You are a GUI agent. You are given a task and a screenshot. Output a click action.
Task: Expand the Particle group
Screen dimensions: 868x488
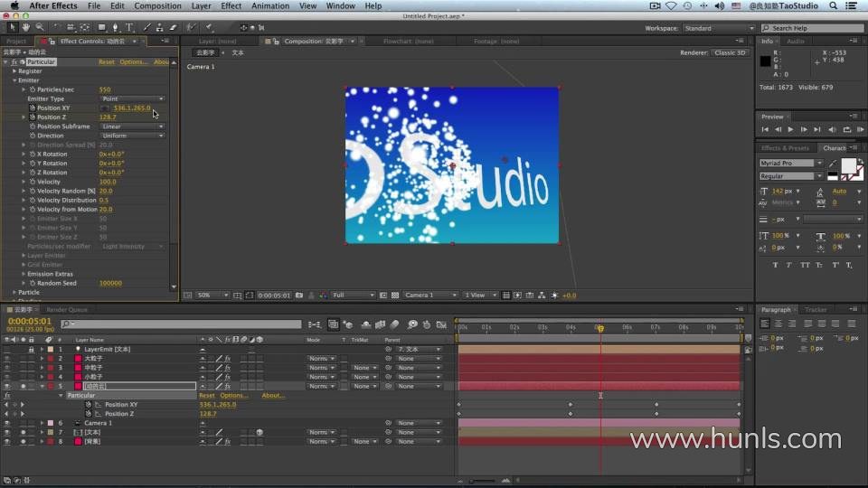[14, 292]
